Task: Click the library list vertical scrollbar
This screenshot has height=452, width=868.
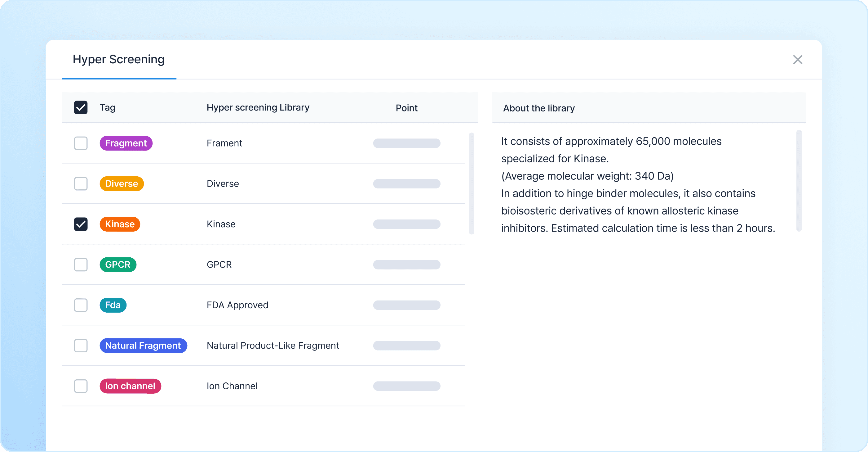Action: click(x=472, y=183)
